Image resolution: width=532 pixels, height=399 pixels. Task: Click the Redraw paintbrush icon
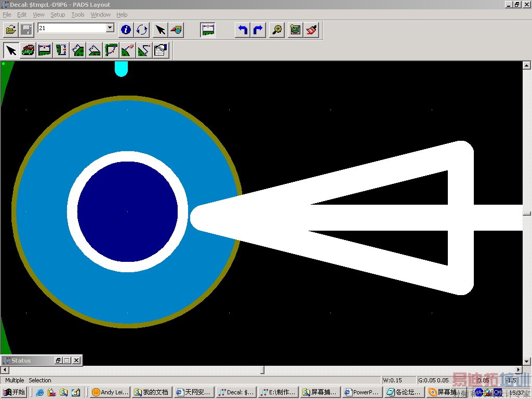pos(312,30)
